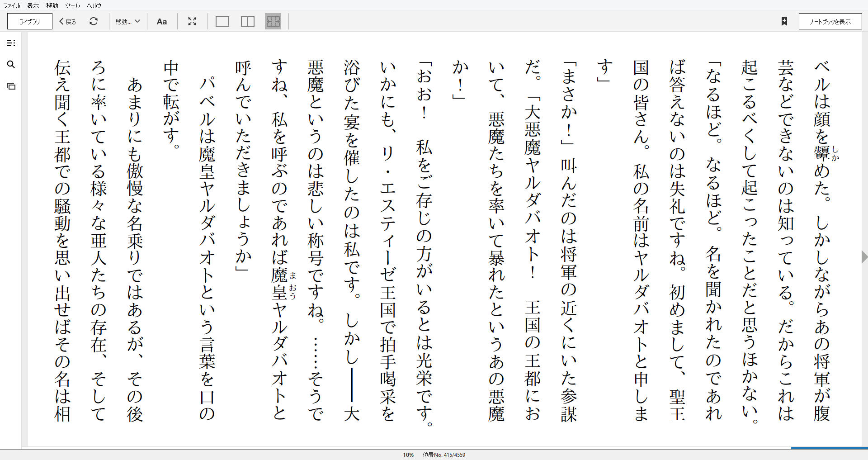Screen dimensions: 868x460
Task: Select single page layout icon
Action: point(222,21)
